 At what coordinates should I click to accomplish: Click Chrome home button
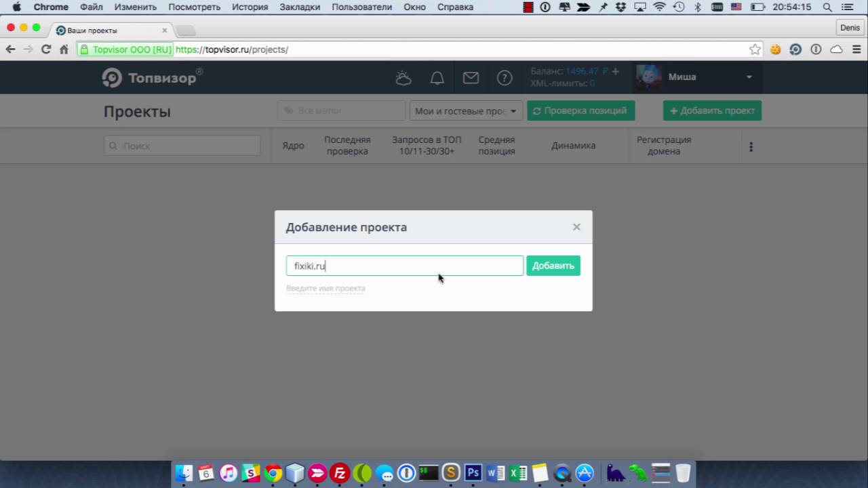64,49
